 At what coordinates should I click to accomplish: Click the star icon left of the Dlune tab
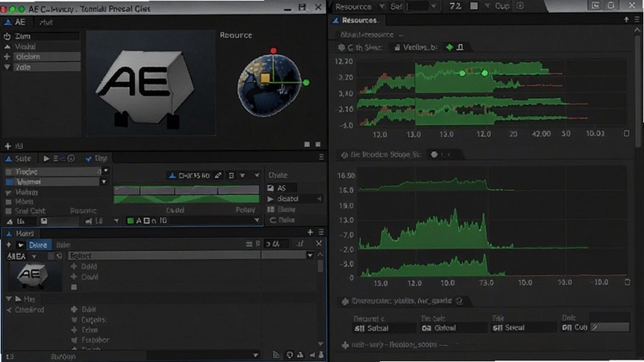click(9, 245)
